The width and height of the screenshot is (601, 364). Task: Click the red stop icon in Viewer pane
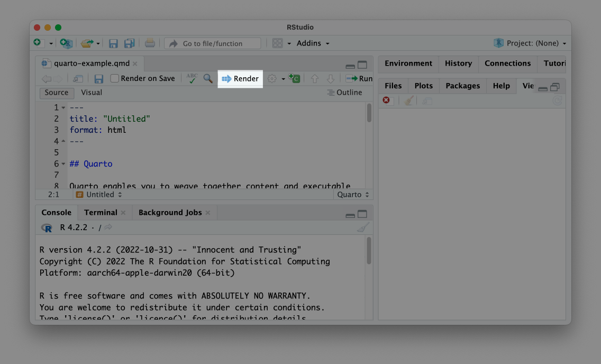386,101
